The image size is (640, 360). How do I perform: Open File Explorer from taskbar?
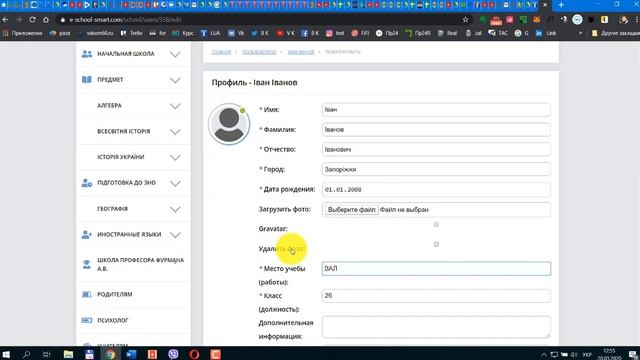click(68, 354)
